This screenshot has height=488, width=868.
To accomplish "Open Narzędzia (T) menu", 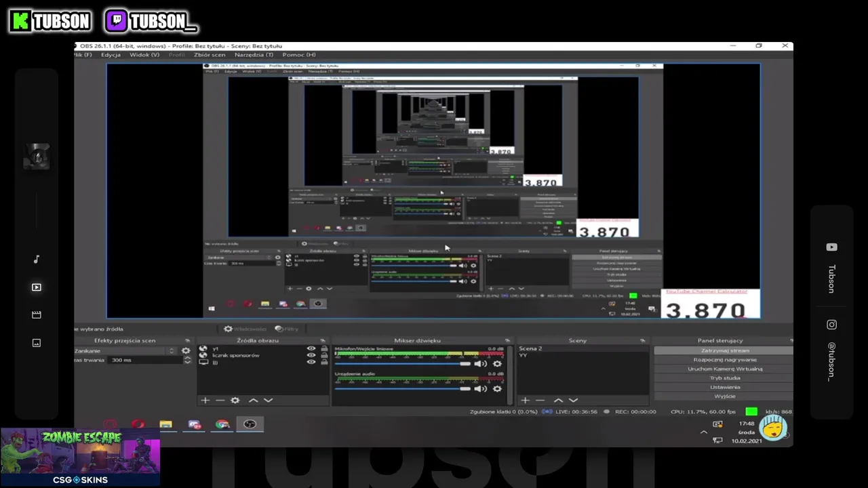I will click(254, 55).
